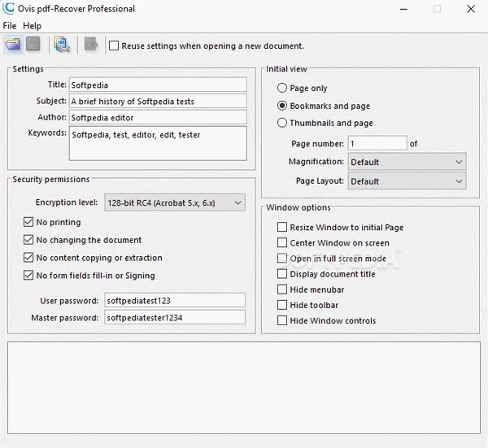Open the File menu

tap(10, 26)
